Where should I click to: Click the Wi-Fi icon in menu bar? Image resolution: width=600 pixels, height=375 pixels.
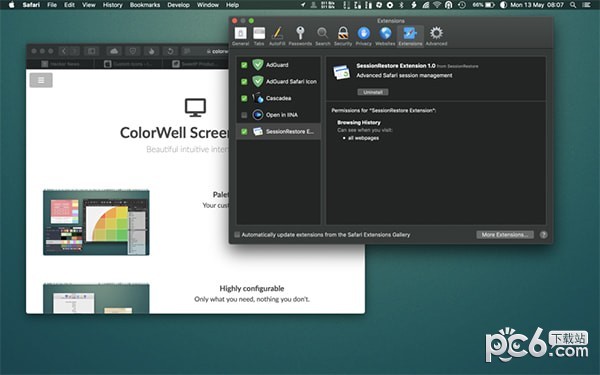coord(437,5)
